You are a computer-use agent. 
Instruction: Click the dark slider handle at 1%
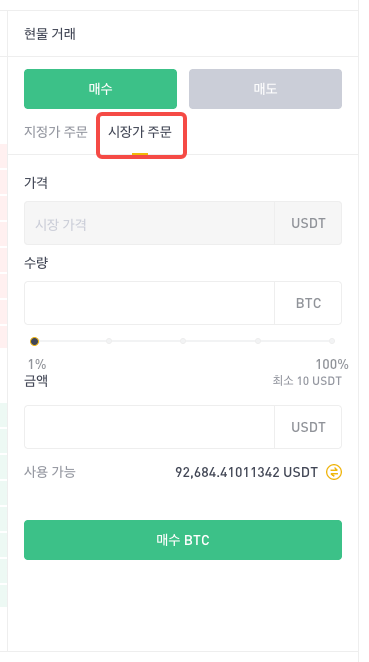click(35, 341)
